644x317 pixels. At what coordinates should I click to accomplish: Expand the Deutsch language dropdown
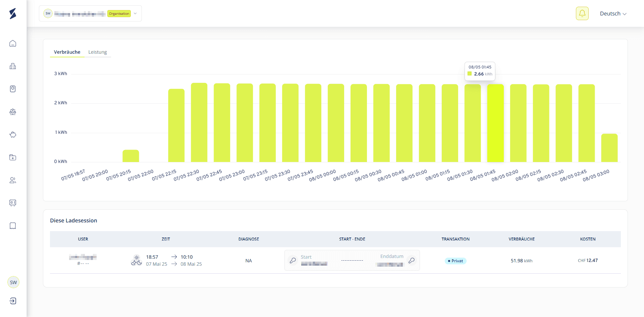click(613, 14)
